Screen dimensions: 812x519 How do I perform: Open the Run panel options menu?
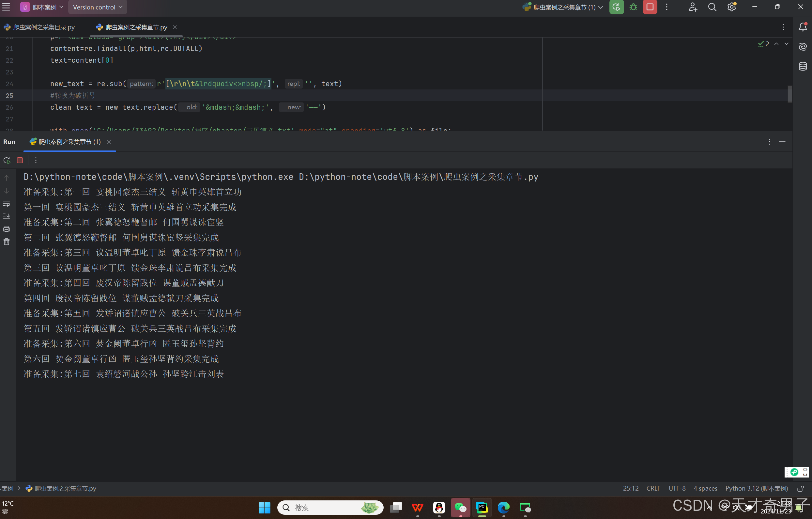tap(769, 142)
